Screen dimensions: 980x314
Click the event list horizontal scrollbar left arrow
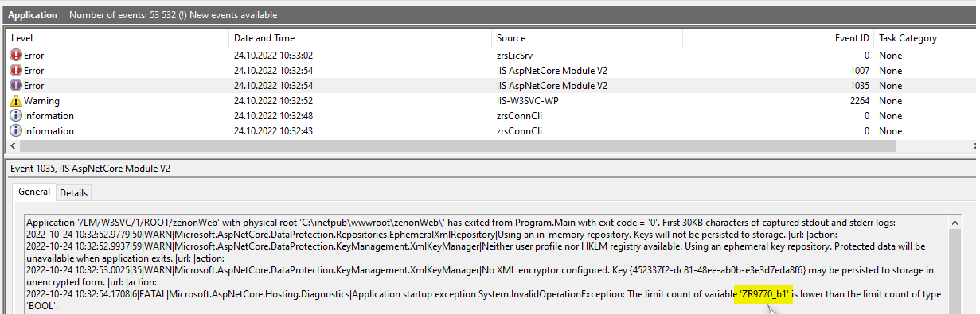click(14, 145)
